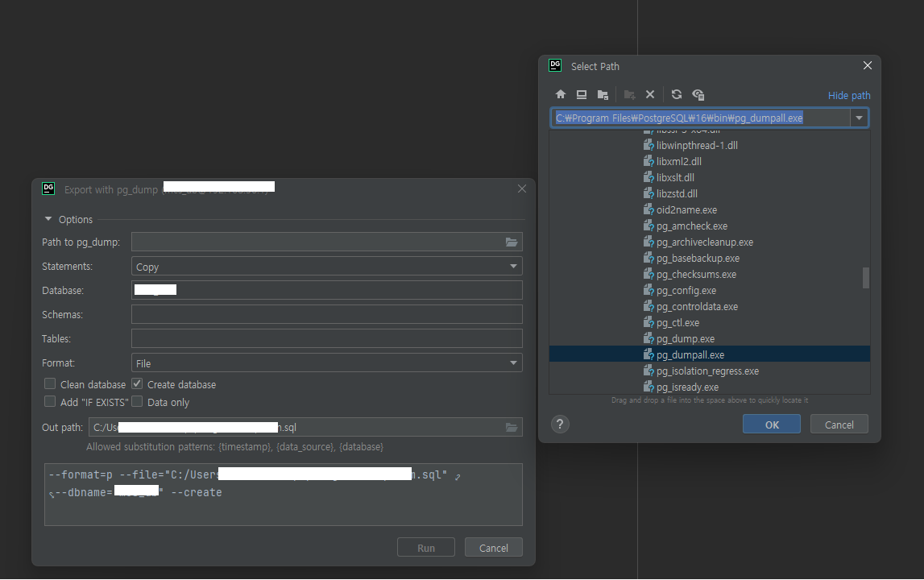Browse for Out path folder icon
924x580 pixels.
point(512,427)
